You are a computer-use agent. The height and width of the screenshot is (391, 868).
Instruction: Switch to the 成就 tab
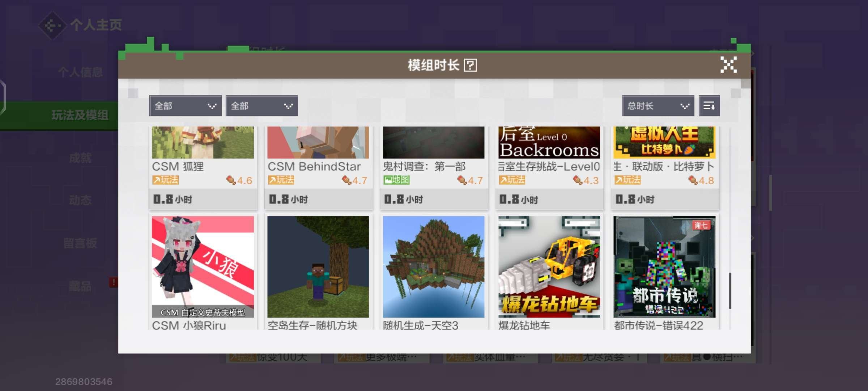(80, 157)
